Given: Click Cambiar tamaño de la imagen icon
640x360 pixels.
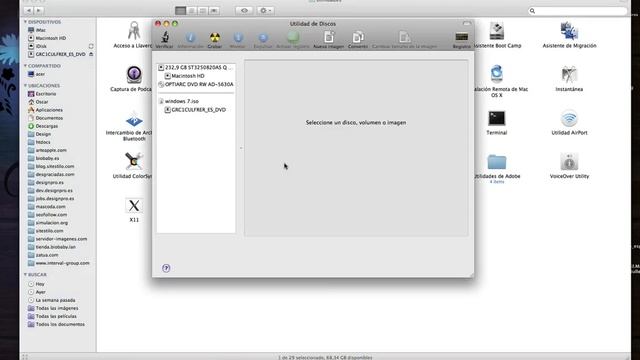Looking at the screenshot, I should [404, 37].
